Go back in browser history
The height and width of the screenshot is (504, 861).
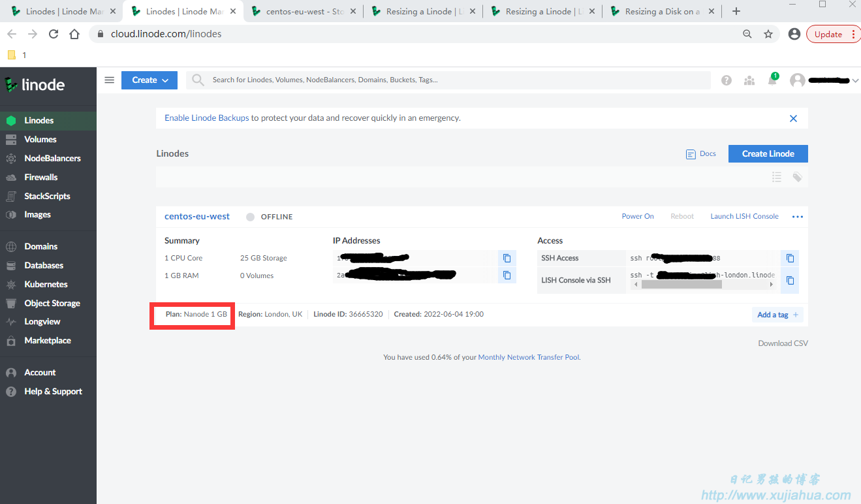tap(12, 34)
